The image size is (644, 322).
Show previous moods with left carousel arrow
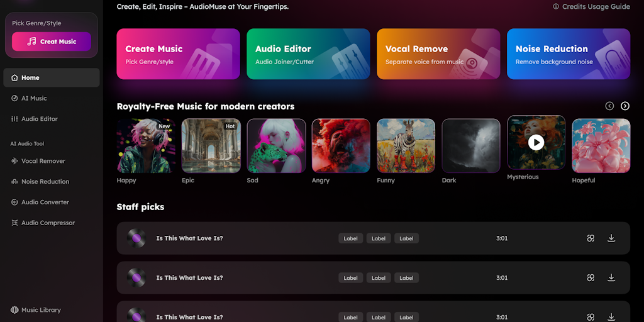pyautogui.click(x=609, y=106)
